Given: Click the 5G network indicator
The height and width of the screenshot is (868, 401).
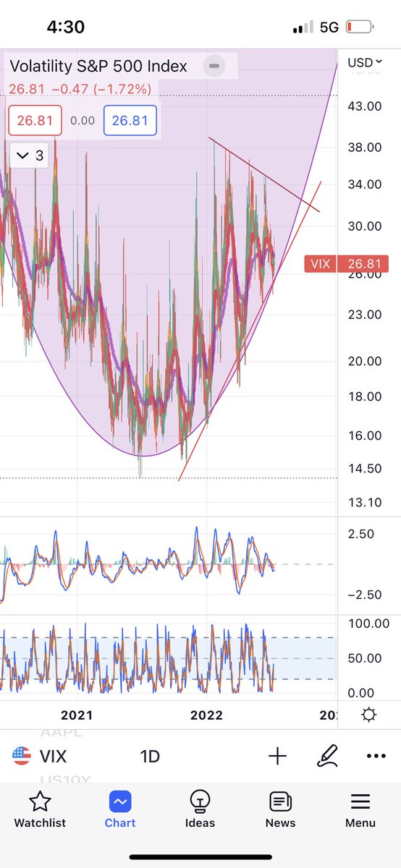Looking at the screenshot, I should coord(329,27).
